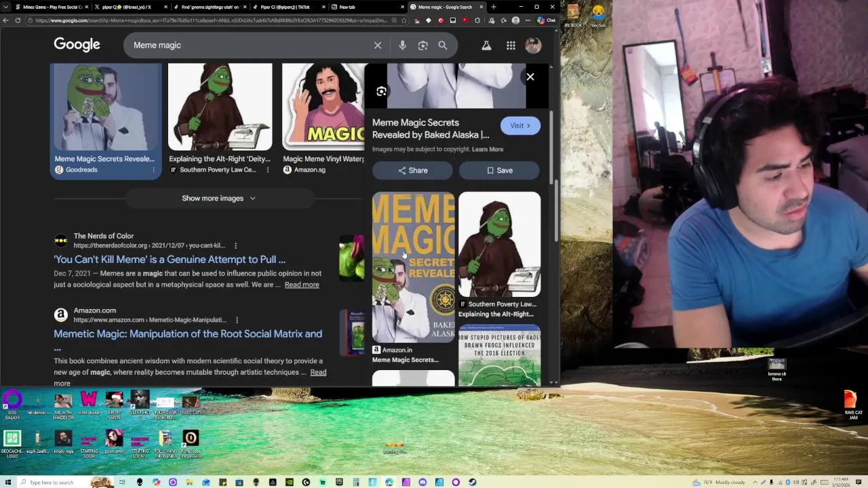
Task: Submit search with the magnifier icon
Action: [442, 45]
